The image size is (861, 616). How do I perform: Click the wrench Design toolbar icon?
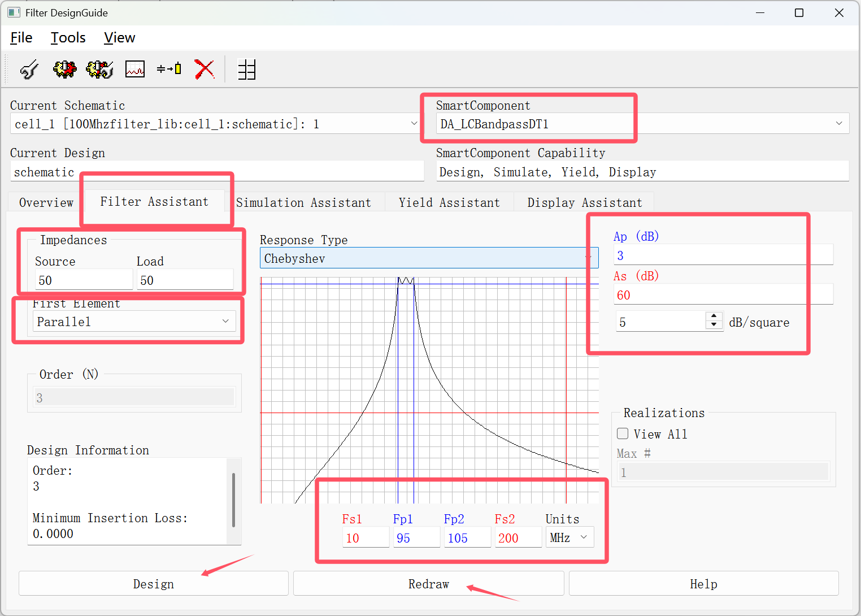(x=29, y=70)
